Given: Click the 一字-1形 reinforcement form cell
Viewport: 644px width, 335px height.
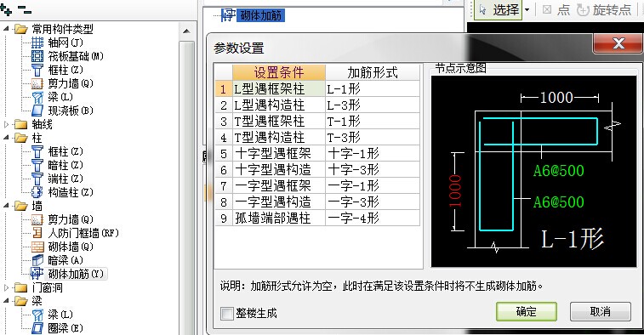Looking at the screenshot, I should (x=373, y=185).
